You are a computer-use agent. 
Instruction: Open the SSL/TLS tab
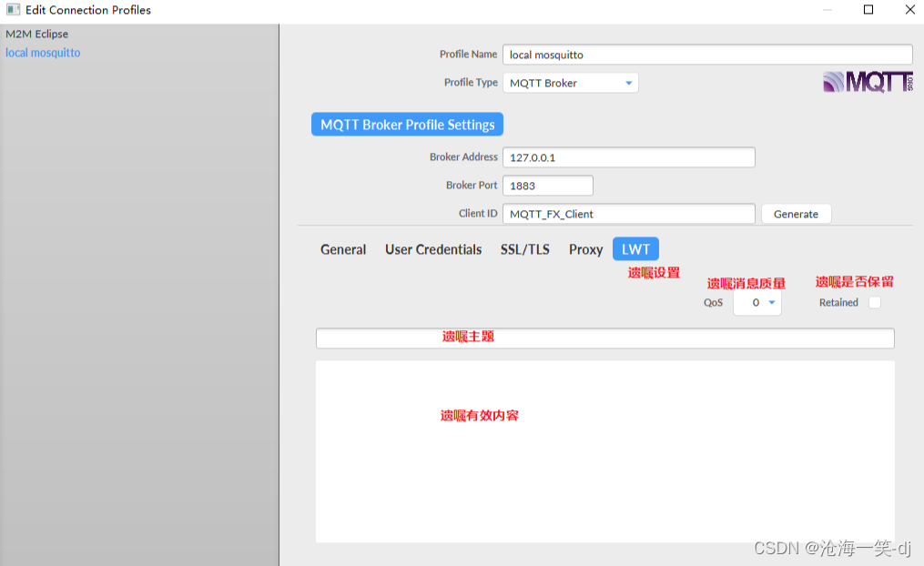tap(524, 249)
